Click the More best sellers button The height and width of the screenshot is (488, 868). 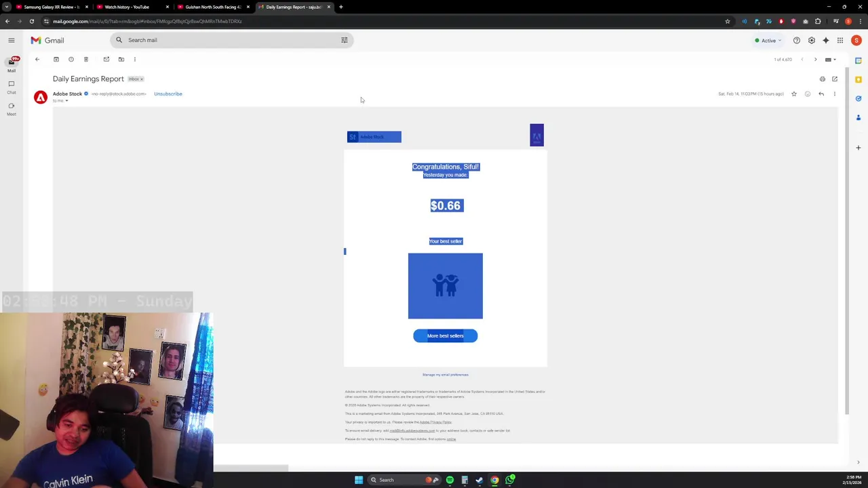click(446, 335)
